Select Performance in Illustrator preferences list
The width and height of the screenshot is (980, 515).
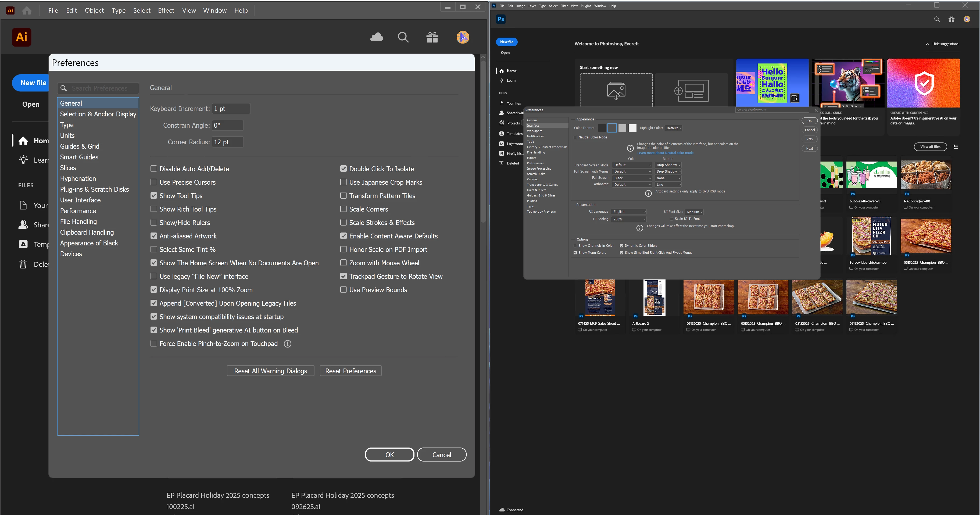[78, 211]
